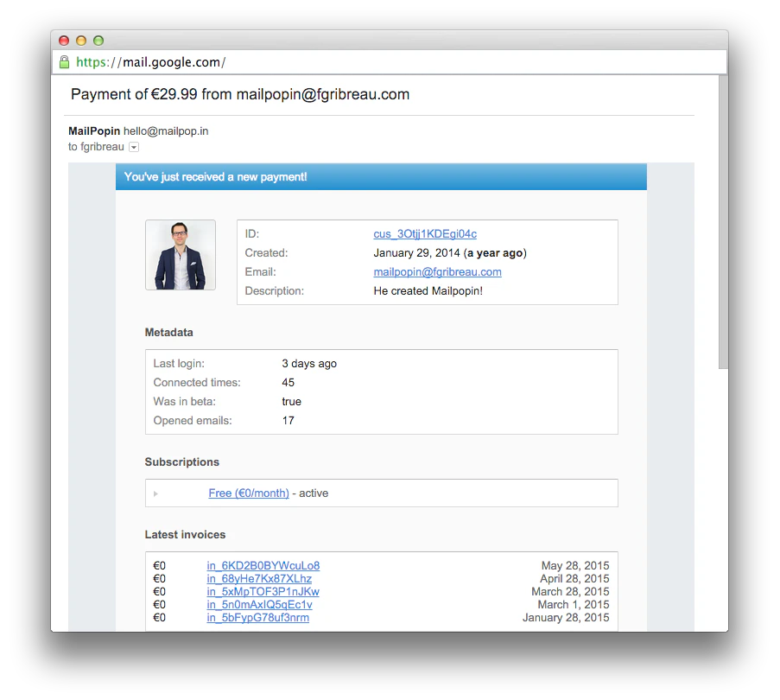The width and height of the screenshot is (780, 700).
Task: Open the Free (€0/month) plan link
Action: pos(249,493)
